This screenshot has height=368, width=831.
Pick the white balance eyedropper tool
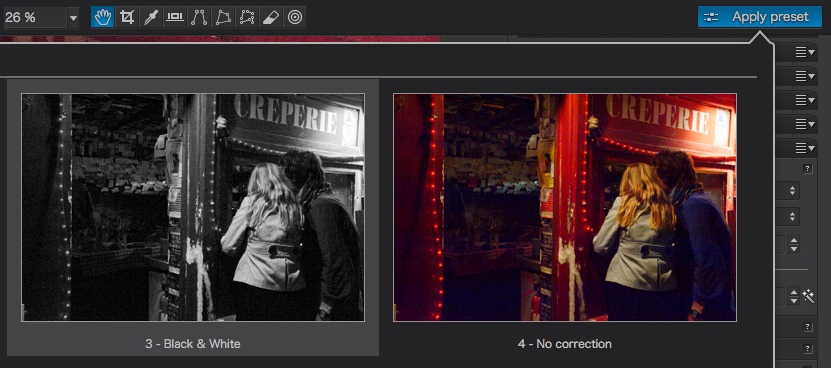coord(151,17)
